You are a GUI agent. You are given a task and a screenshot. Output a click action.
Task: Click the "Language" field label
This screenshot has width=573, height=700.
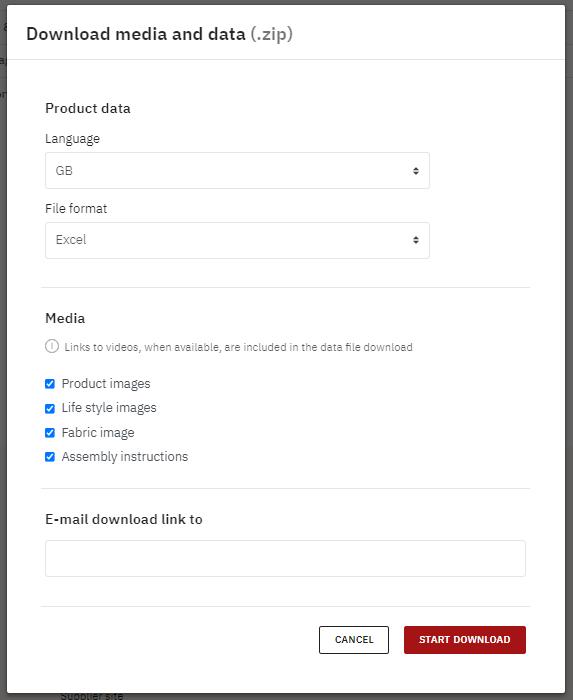tap(72, 139)
